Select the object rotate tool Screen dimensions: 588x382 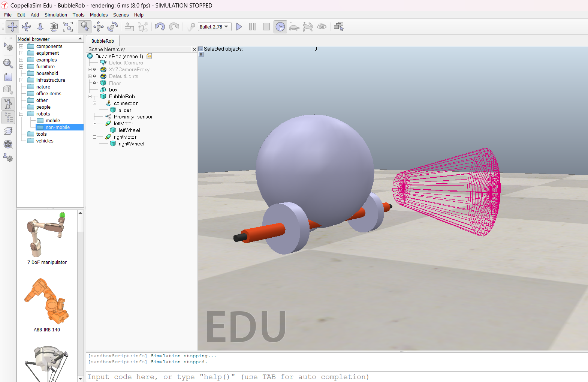[112, 27]
